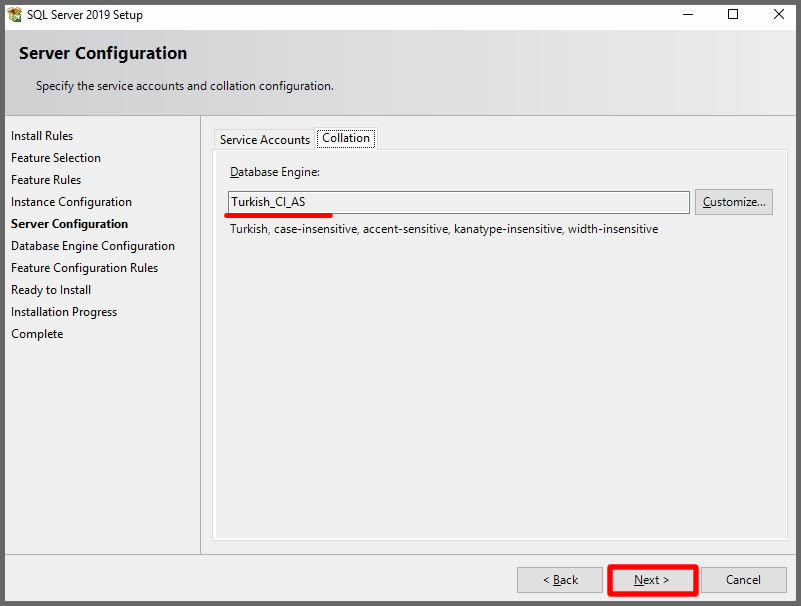
Task: Click Install Rules in the steps list
Action: [x=42, y=136]
